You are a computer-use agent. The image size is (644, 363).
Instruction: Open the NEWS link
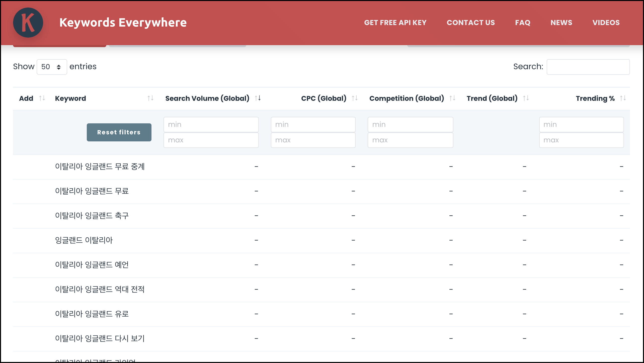tap(561, 23)
